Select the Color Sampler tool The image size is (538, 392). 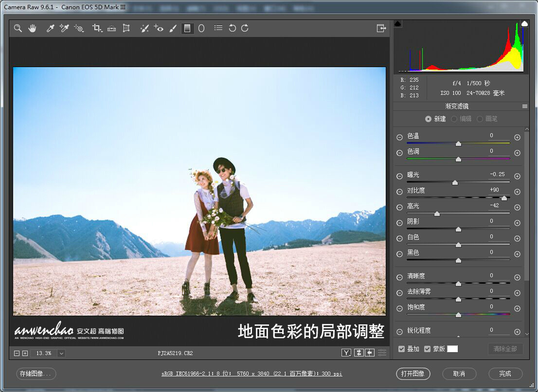(64, 28)
